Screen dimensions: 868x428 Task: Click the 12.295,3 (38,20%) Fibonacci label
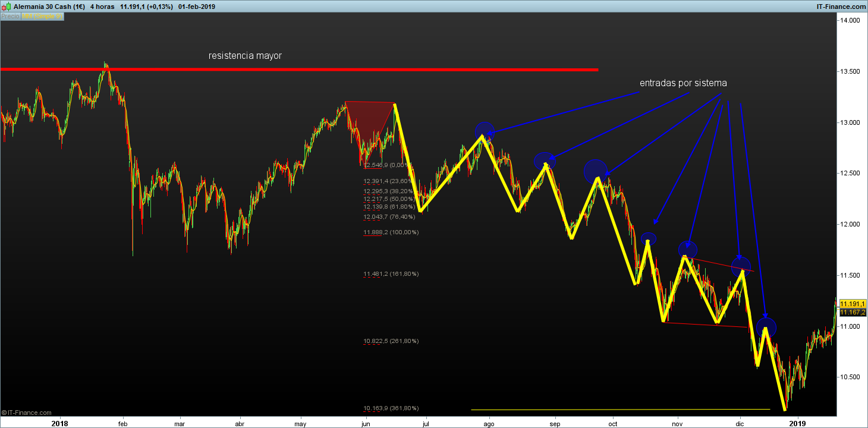click(389, 191)
